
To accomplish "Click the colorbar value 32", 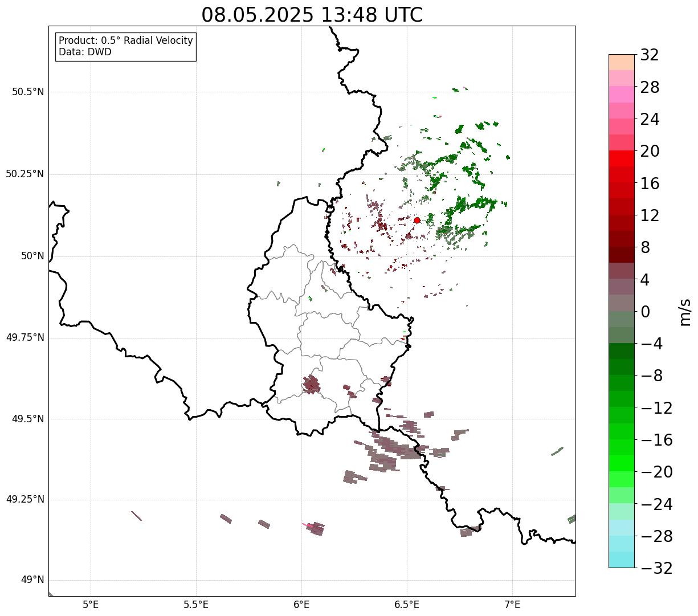I will (650, 55).
